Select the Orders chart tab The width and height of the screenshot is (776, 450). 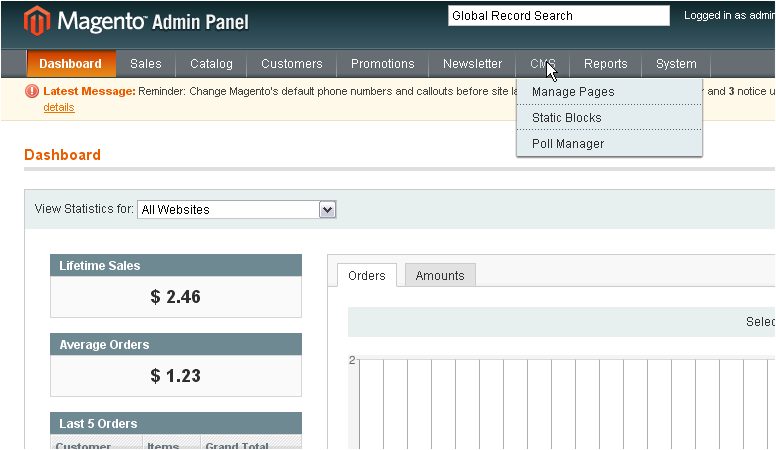(367, 276)
